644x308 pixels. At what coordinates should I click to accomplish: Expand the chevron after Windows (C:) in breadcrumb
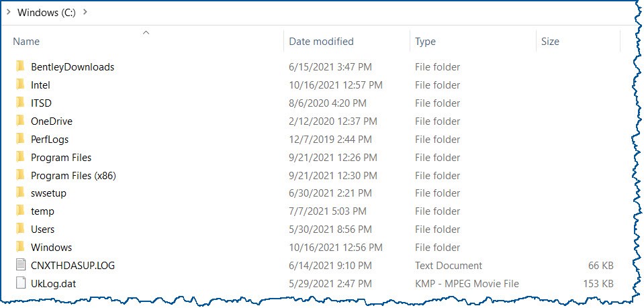coord(85,12)
